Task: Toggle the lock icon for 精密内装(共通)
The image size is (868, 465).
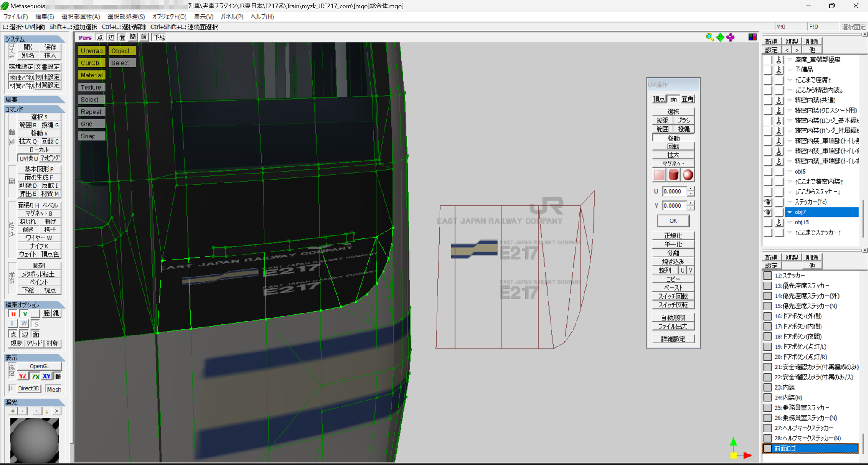Action: tap(779, 100)
